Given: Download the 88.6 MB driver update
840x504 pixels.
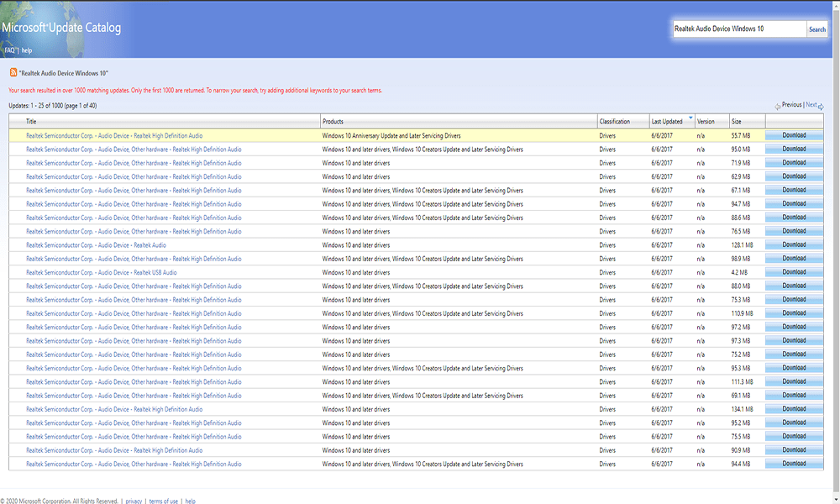Looking at the screenshot, I should click(794, 218).
